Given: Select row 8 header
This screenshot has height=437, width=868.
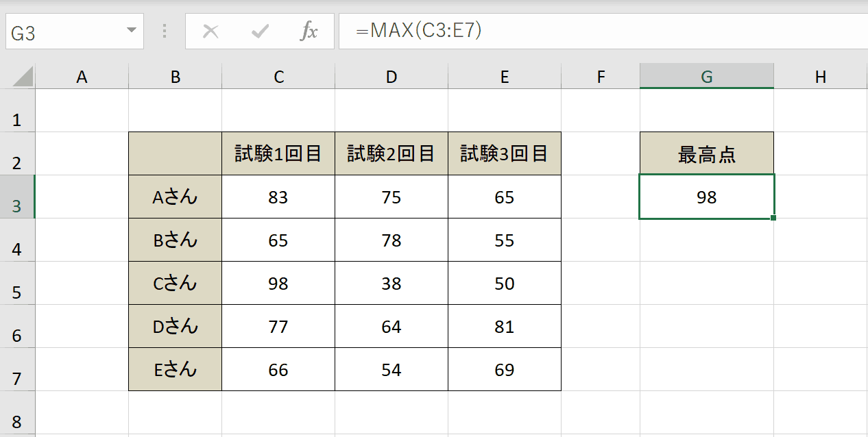Looking at the screenshot, I should pyautogui.click(x=17, y=421).
